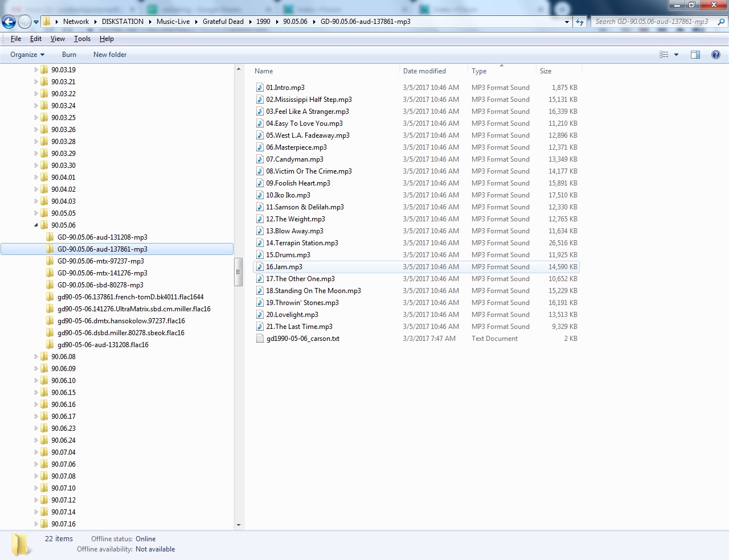Image resolution: width=729 pixels, height=560 pixels.
Task: Sort files by the Name column header
Action: pos(325,71)
